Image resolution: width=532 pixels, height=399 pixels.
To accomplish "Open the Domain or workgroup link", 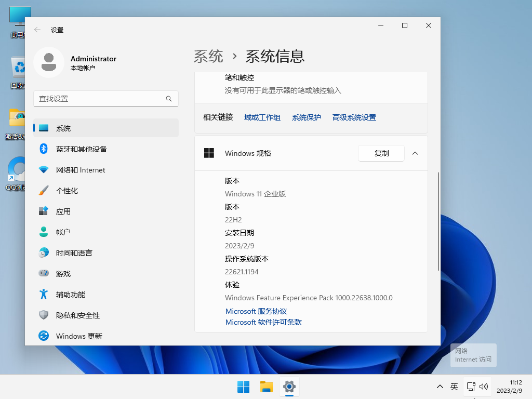I will tap(262, 117).
